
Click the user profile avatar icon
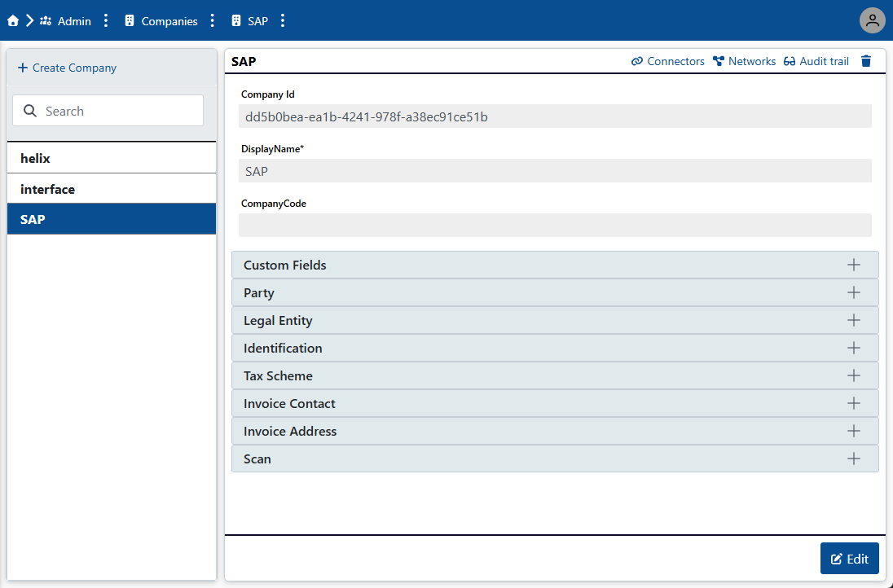(x=872, y=20)
